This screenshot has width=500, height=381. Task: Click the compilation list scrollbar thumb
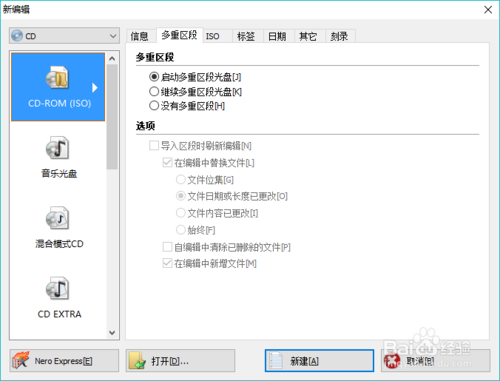tap(112, 117)
